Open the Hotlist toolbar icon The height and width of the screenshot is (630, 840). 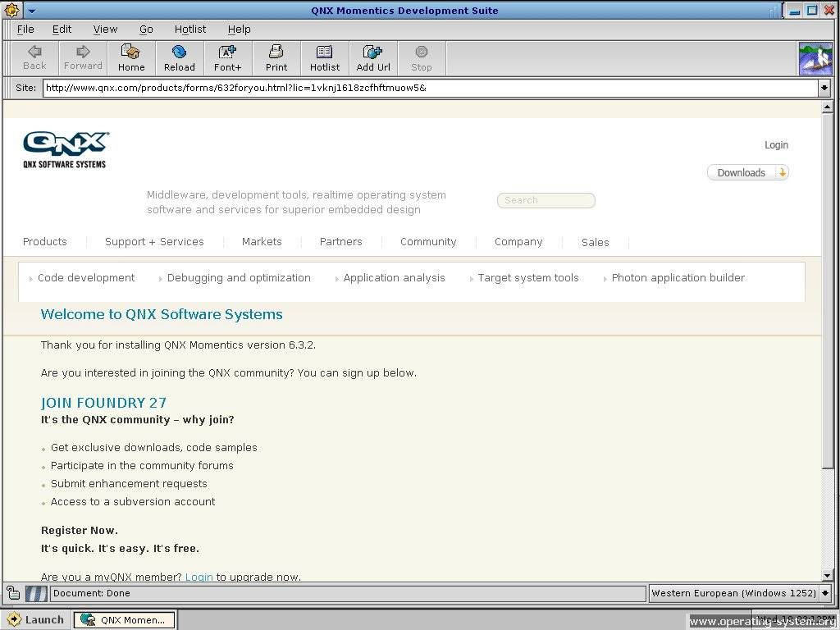tap(325, 58)
